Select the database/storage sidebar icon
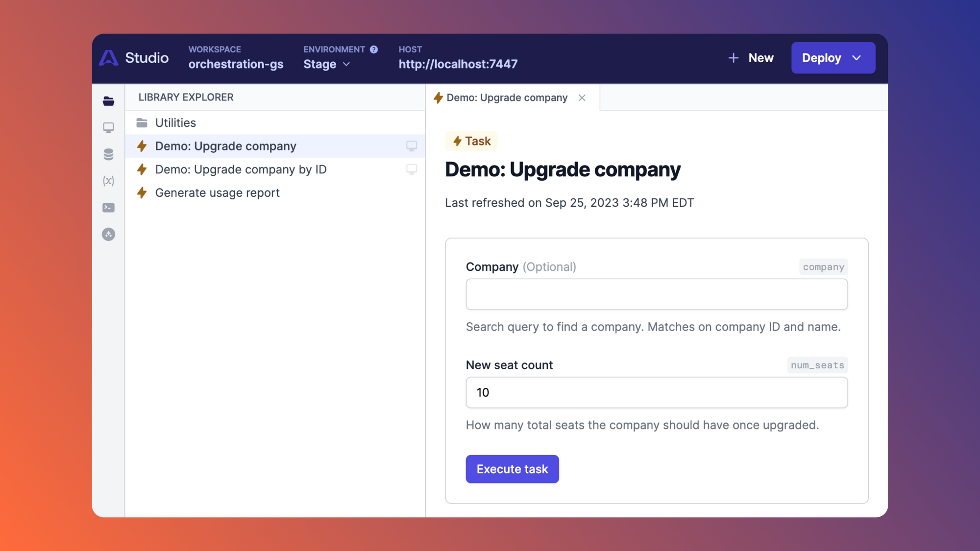Viewport: 980px width, 551px height. (x=108, y=154)
